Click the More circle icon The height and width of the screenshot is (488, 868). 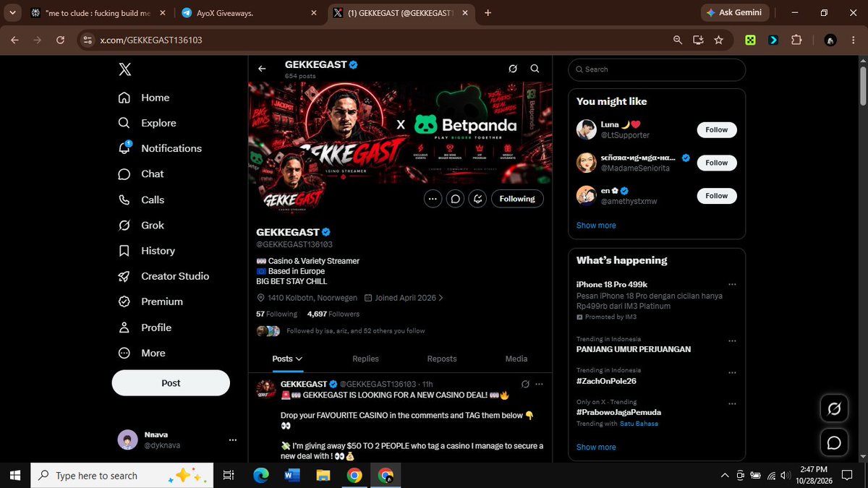124,353
